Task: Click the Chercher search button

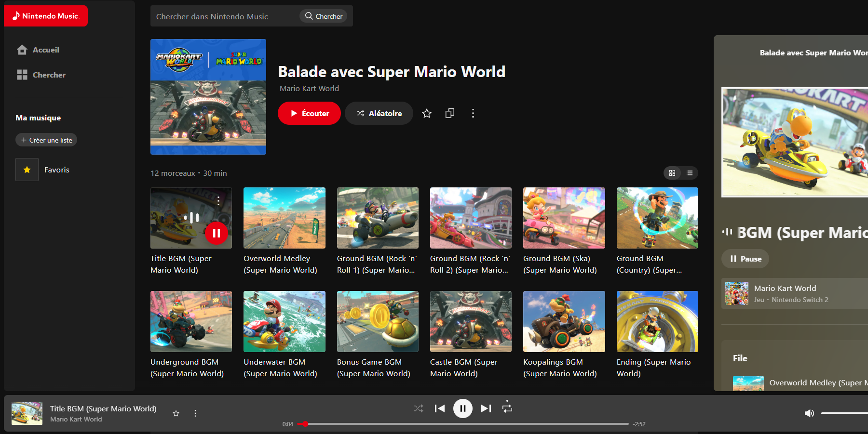Action: coord(324,16)
